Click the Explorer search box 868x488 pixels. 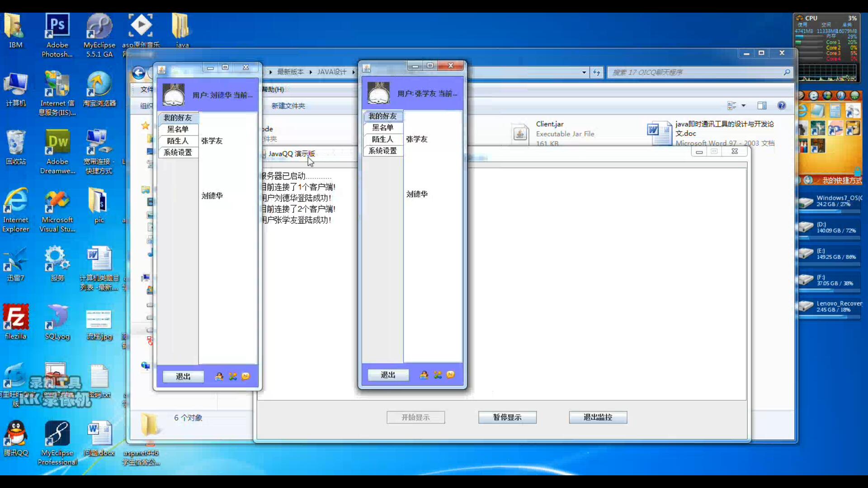pyautogui.click(x=700, y=72)
